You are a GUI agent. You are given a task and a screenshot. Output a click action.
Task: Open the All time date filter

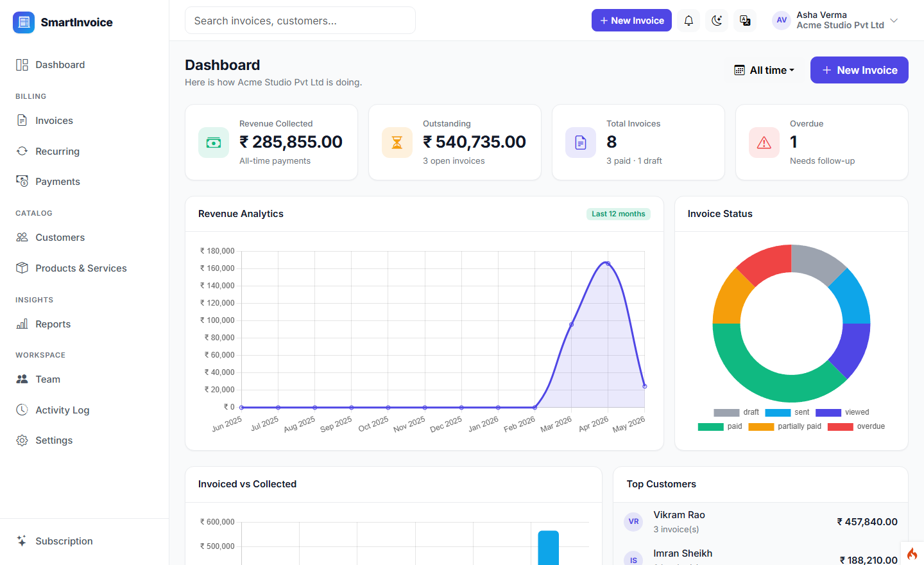tap(764, 70)
